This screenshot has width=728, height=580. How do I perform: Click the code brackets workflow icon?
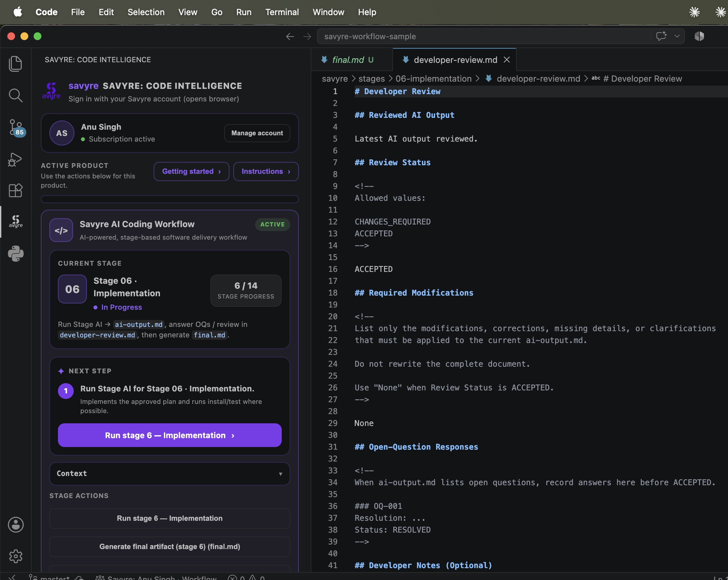pyautogui.click(x=61, y=230)
